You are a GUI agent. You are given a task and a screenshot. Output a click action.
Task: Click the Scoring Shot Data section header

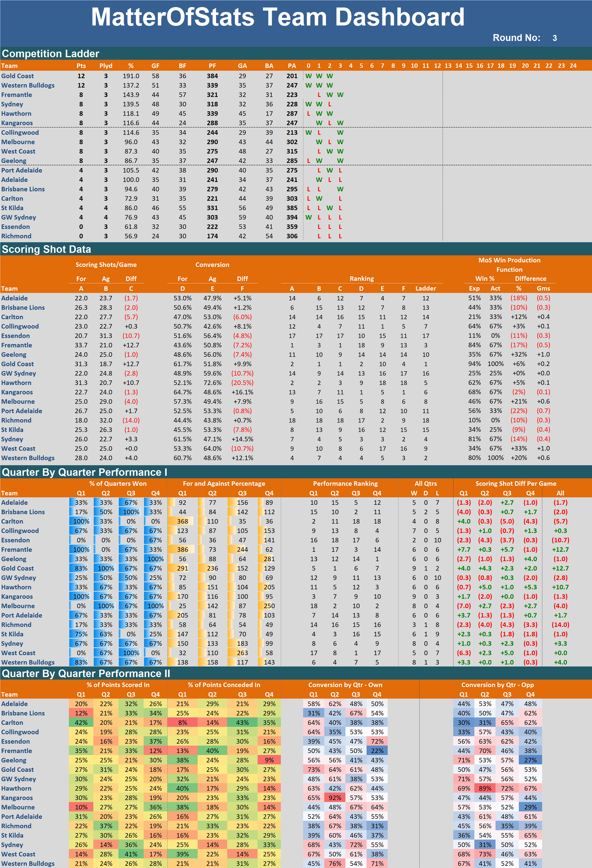(46, 249)
